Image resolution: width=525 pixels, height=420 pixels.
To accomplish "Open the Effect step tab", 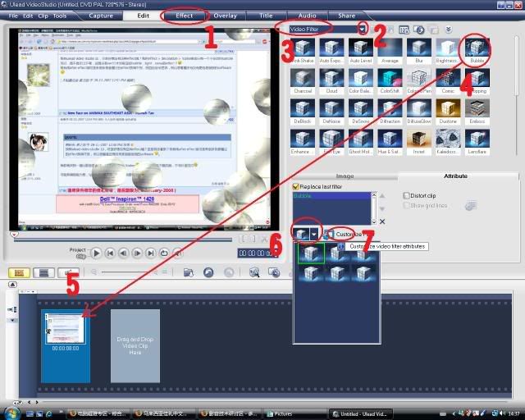I will [x=184, y=16].
